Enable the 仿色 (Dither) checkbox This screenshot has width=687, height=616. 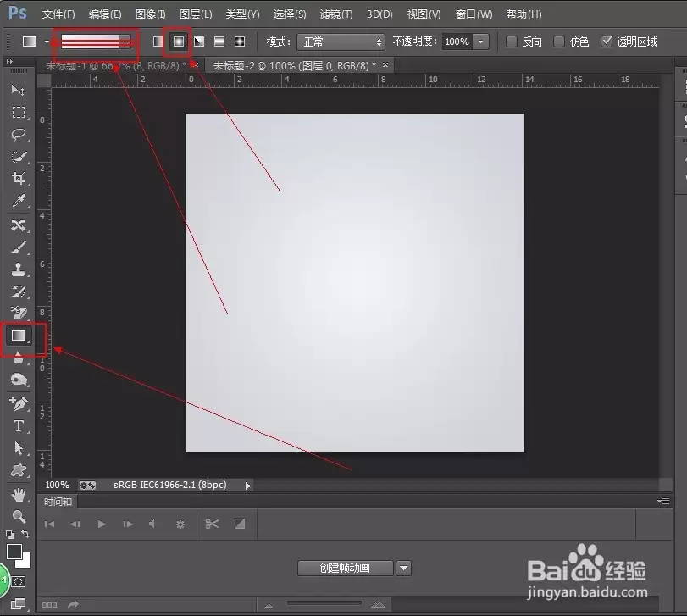tap(558, 42)
